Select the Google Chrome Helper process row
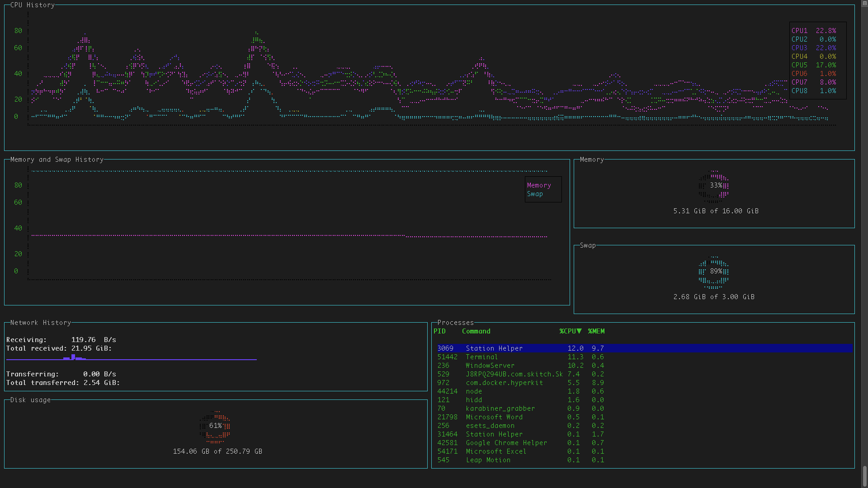Image resolution: width=868 pixels, height=488 pixels. [506, 443]
